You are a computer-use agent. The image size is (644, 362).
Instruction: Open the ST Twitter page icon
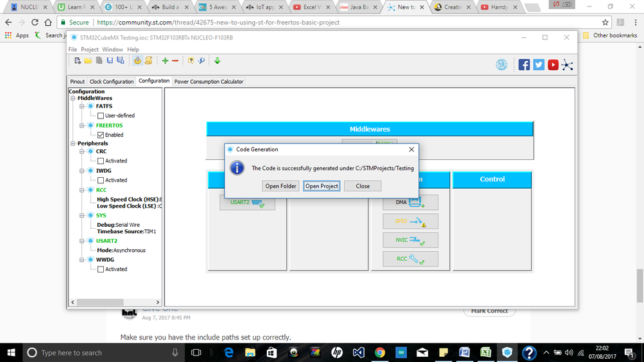[539, 65]
